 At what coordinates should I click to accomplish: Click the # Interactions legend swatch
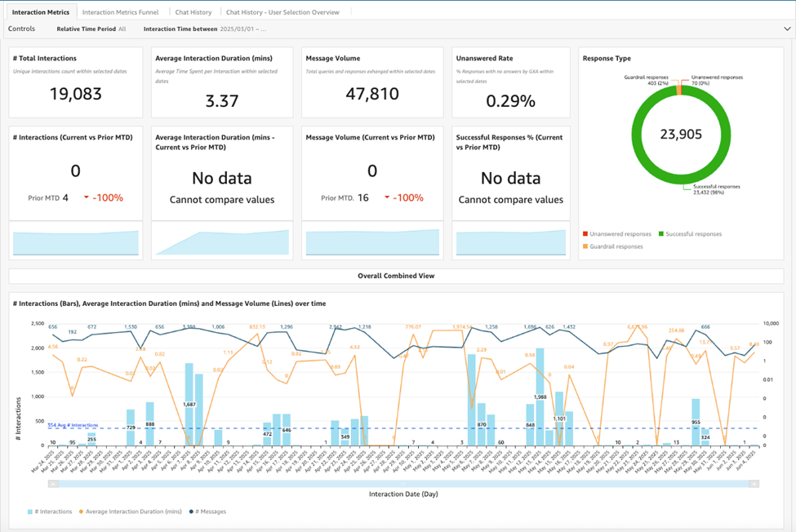point(31,512)
